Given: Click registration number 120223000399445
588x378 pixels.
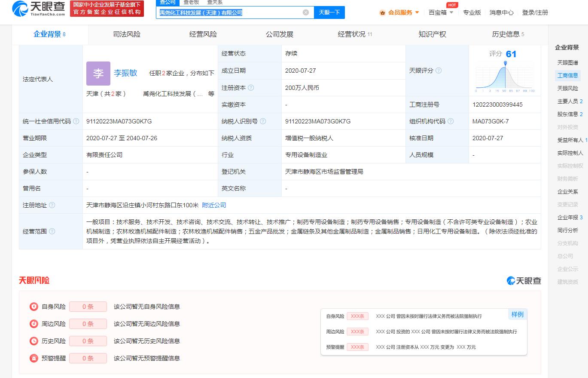Looking at the screenshot, I should (x=497, y=104).
